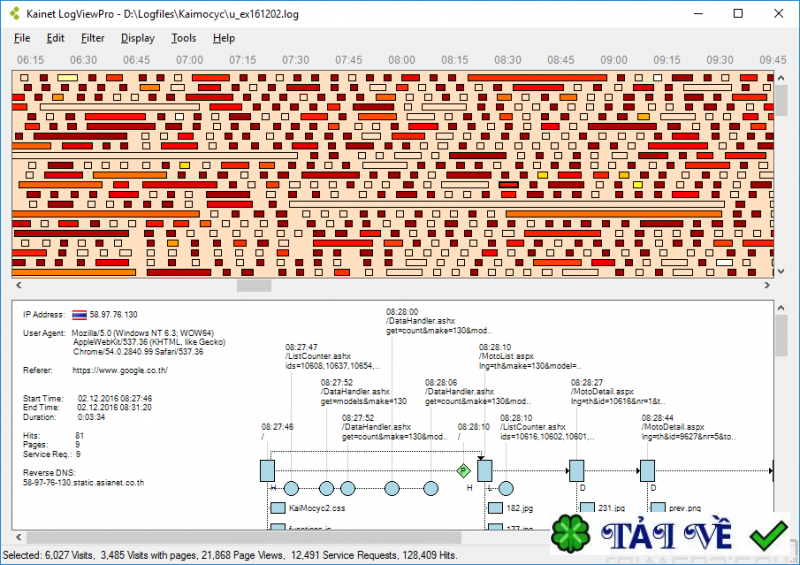The image size is (800, 565).
Task: Click the duration value 0:03:34
Action: [x=91, y=417]
